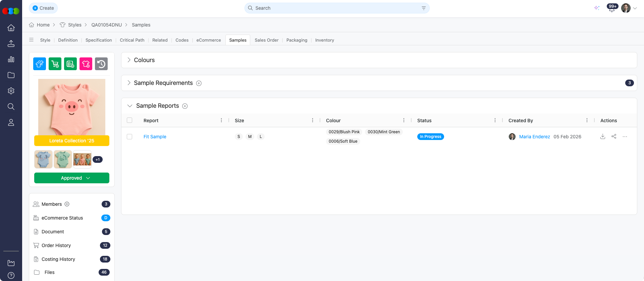This screenshot has width=644, height=281.
Task: Share the Fit Sample report
Action: point(614,137)
